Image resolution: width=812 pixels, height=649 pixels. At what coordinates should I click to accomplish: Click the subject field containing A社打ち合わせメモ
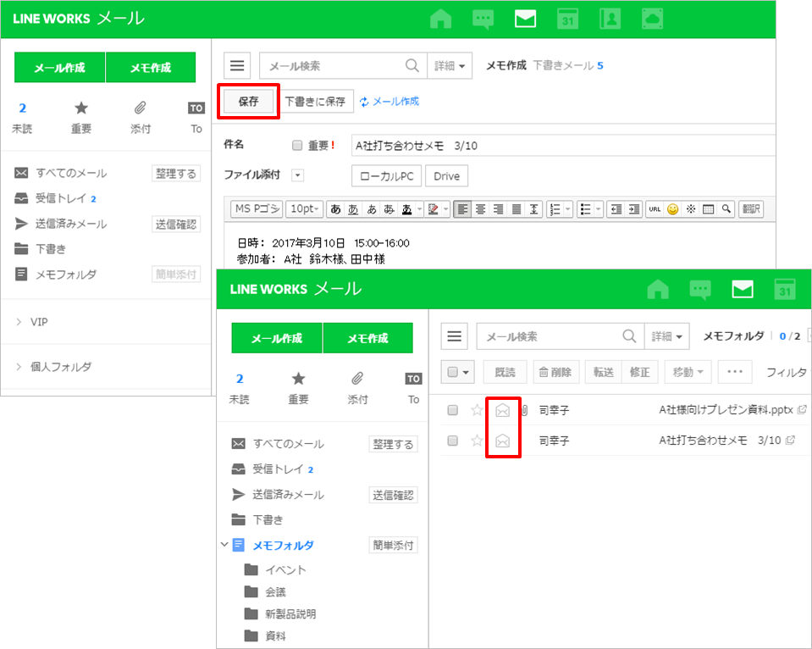(559, 146)
